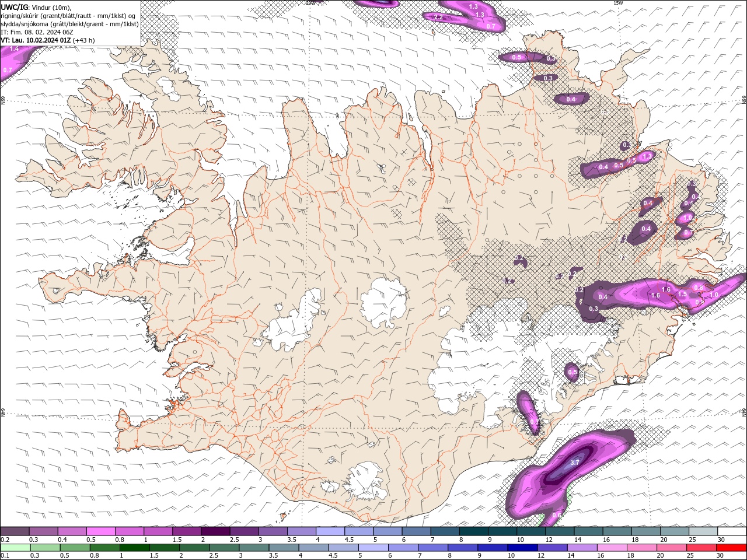Image resolution: width=747 pixels, height=560 pixels.
Task: Pick snow scale swatch between 25 and 30
Action: coord(703,531)
